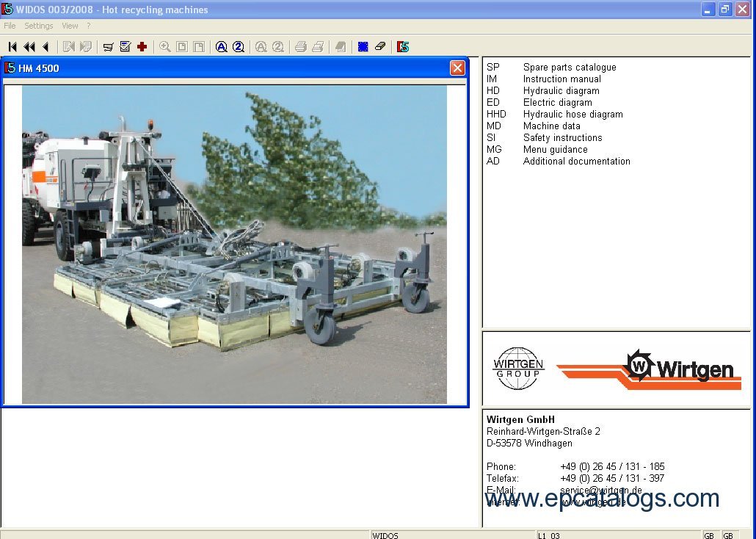
Task: Click the HM 4500 machine photo
Action: coord(234,245)
